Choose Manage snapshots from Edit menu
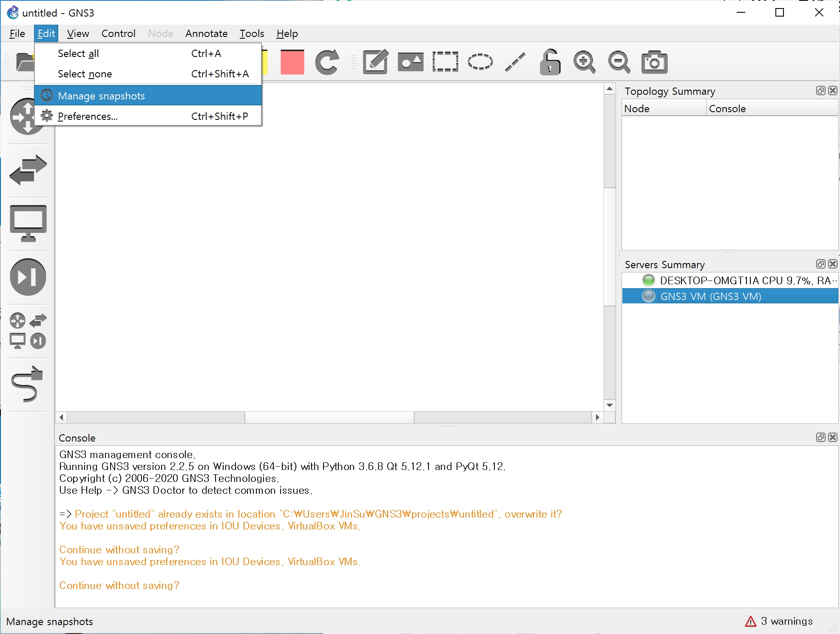This screenshot has width=840, height=634. (x=102, y=96)
